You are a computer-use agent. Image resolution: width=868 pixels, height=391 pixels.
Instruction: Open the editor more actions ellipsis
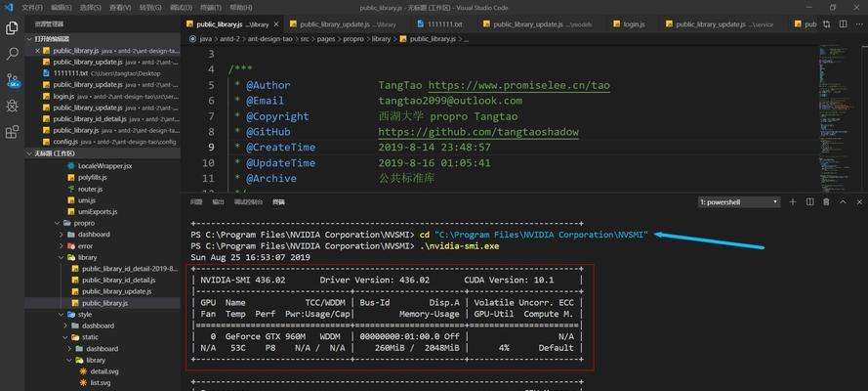click(858, 24)
